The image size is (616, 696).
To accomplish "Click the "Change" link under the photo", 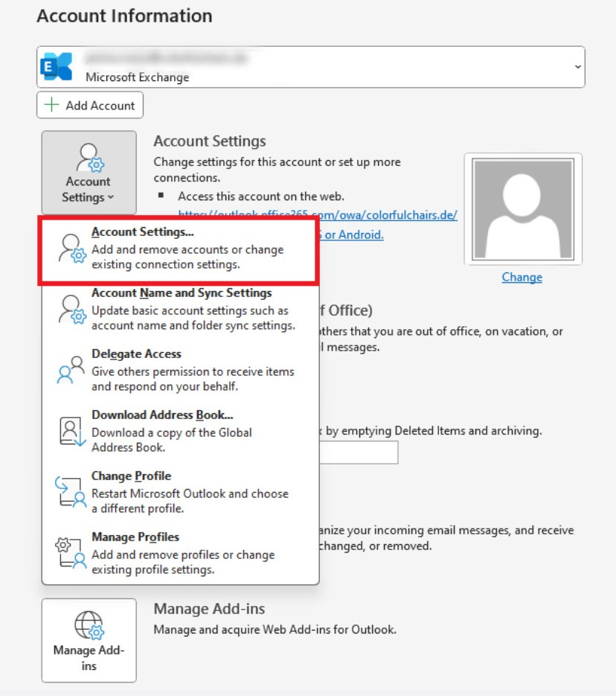I will [522, 276].
